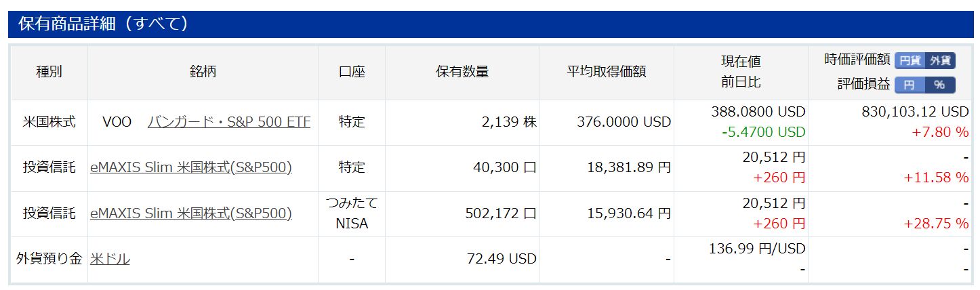980x290 pixels.
Task: Open the バンガード・S&P 500 ETF link
Action: click(229, 123)
